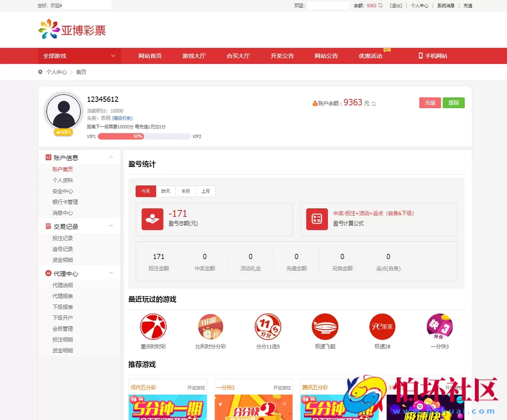Viewport: 507px width, 420px height.
Task: Collapse the 账户信息 sidebar section
Action: point(111,157)
